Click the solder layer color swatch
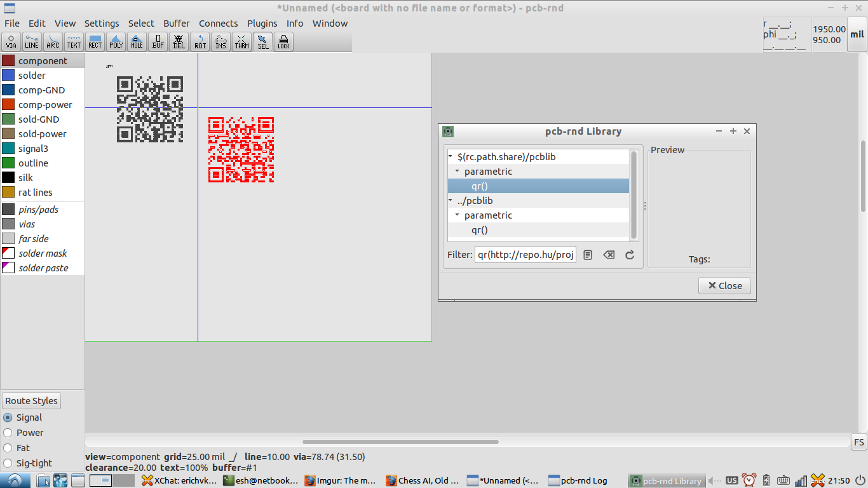The image size is (868, 488). click(7, 75)
